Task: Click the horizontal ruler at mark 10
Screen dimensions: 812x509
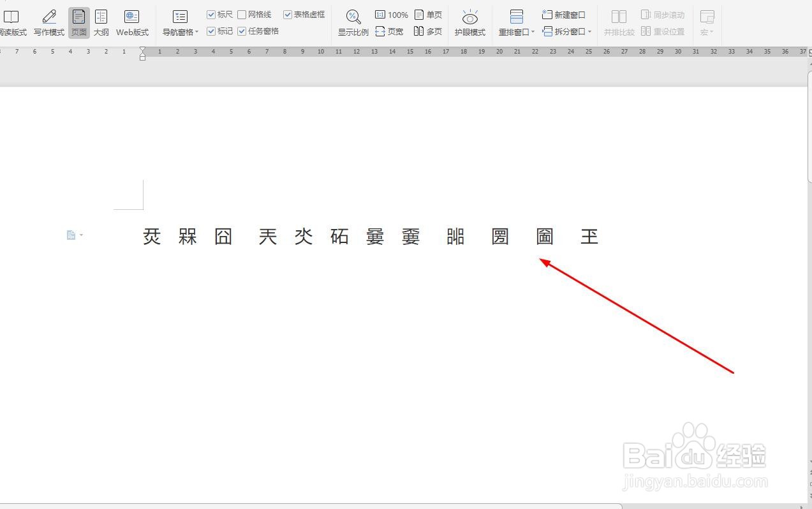Action: 321,52
